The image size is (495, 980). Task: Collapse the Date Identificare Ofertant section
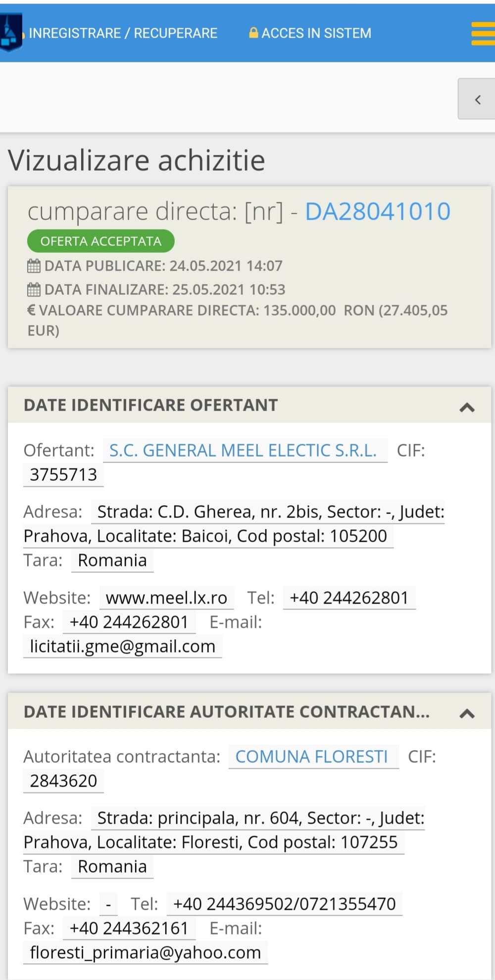tap(467, 407)
